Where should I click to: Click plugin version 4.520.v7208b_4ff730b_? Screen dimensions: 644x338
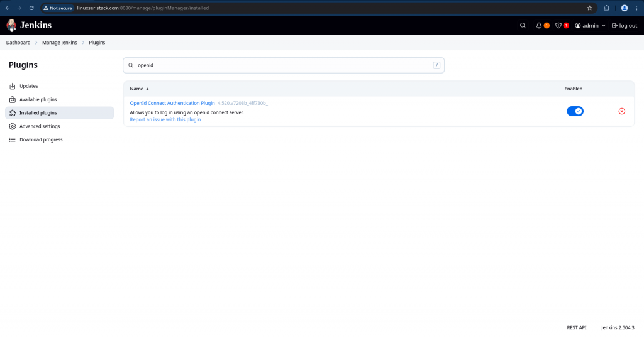[242, 104]
